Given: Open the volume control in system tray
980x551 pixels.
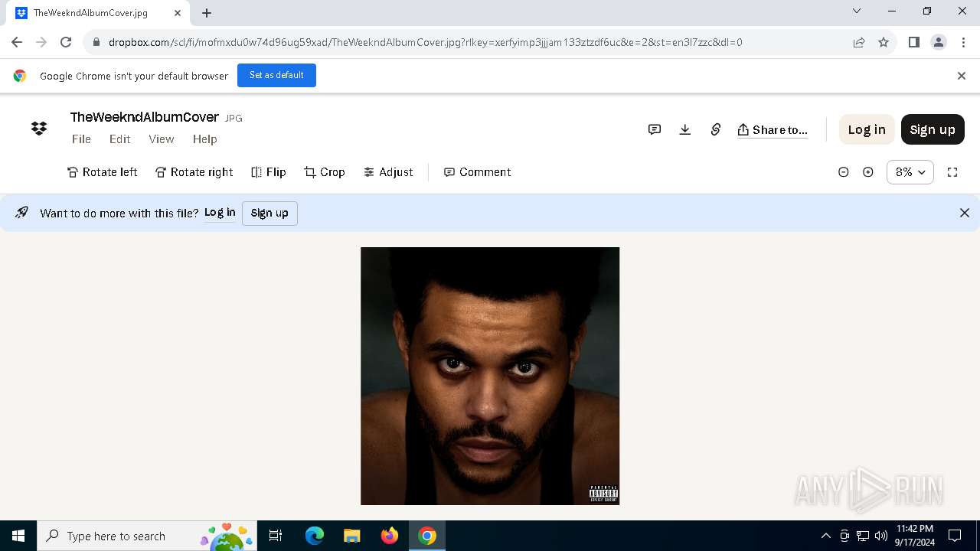Looking at the screenshot, I should pyautogui.click(x=880, y=536).
